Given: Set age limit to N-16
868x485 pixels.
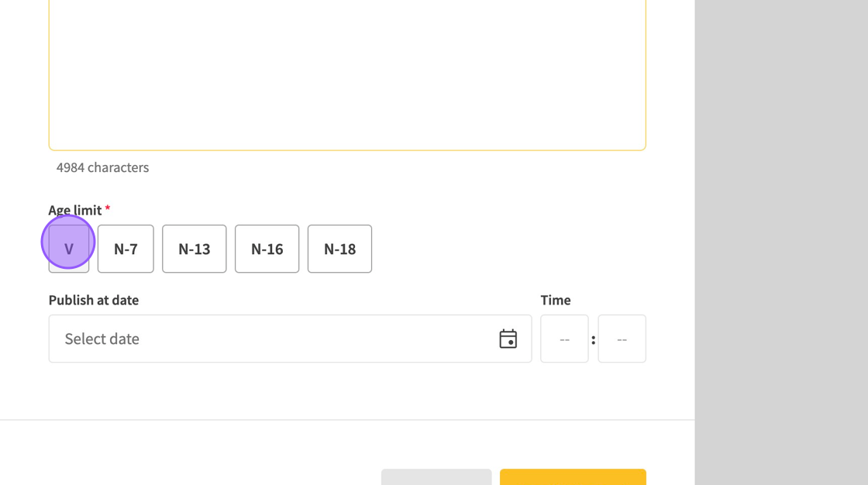Looking at the screenshot, I should pos(267,249).
